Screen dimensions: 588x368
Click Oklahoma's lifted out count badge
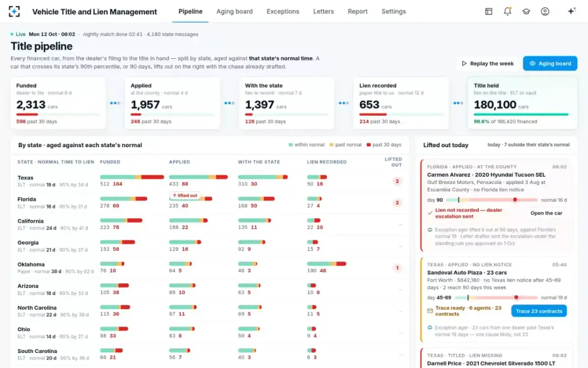click(397, 268)
